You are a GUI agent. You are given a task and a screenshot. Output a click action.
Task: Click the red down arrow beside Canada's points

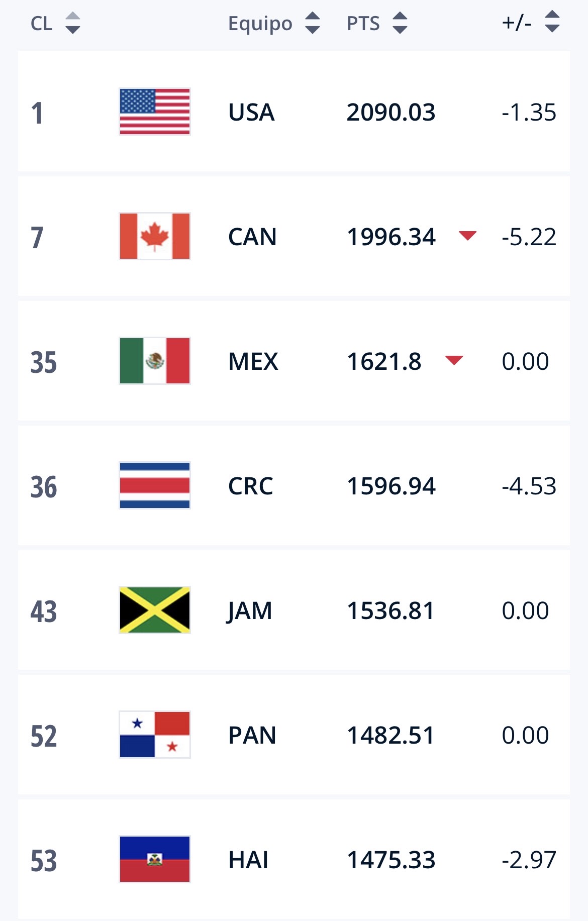click(467, 235)
